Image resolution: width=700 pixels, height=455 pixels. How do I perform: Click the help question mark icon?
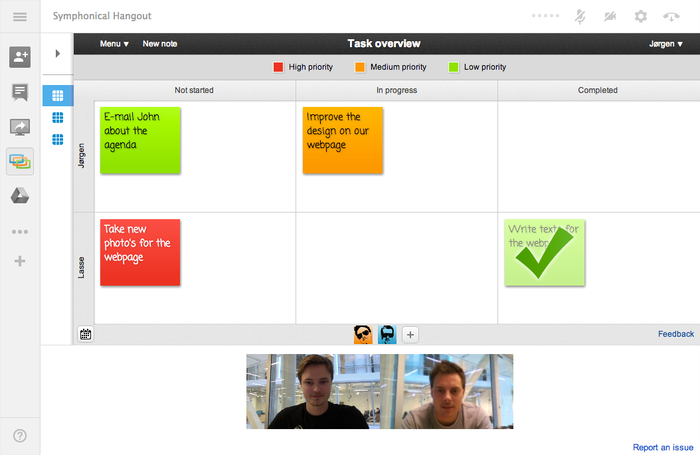(20, 436)
